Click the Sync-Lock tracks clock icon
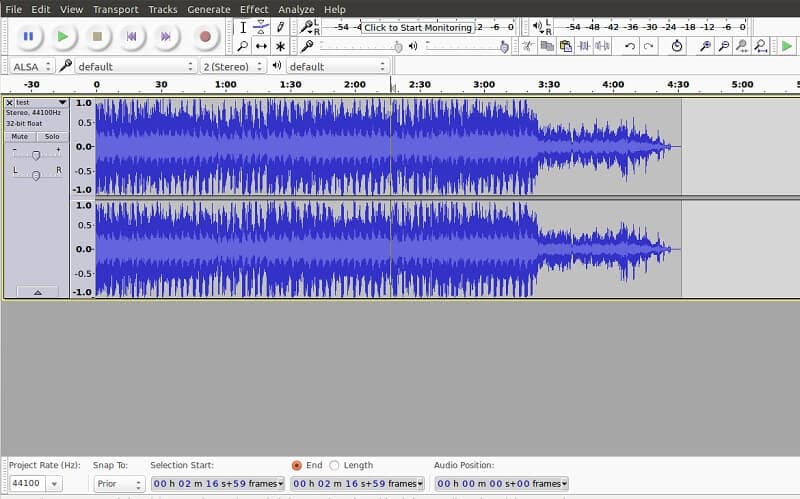 pos(677,46)
